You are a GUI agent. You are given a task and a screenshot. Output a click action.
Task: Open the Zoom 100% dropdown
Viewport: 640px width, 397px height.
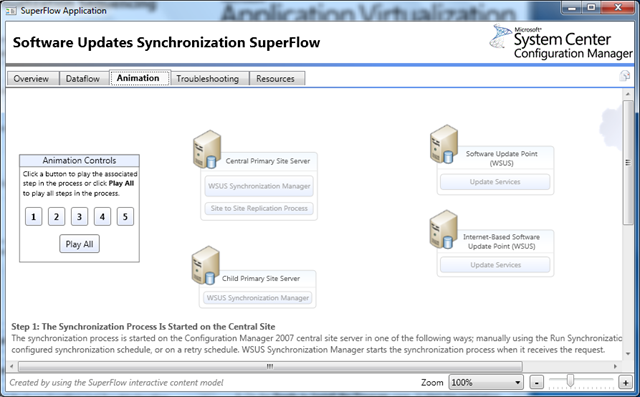click(486, 382)
